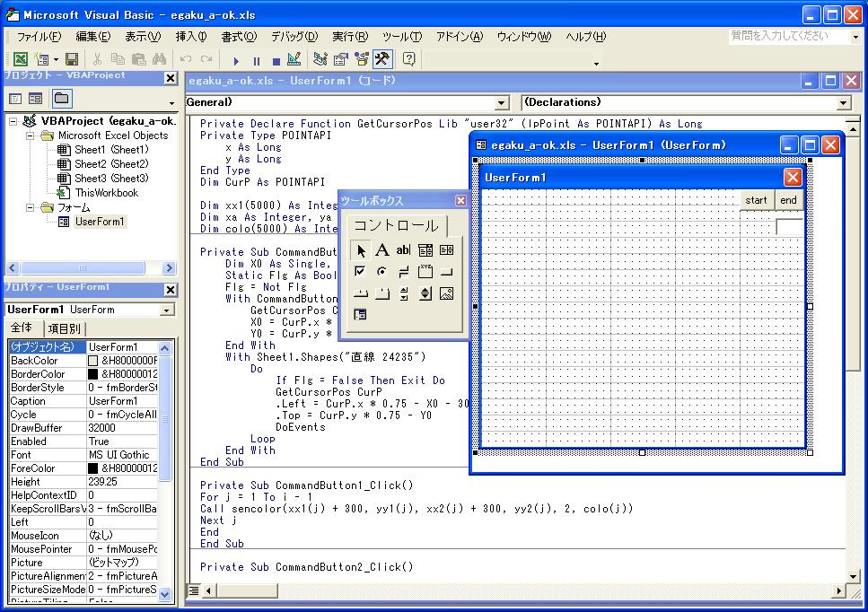
Task: Pick the CommandButton tool in toolbox
Action: coord(447,272)
